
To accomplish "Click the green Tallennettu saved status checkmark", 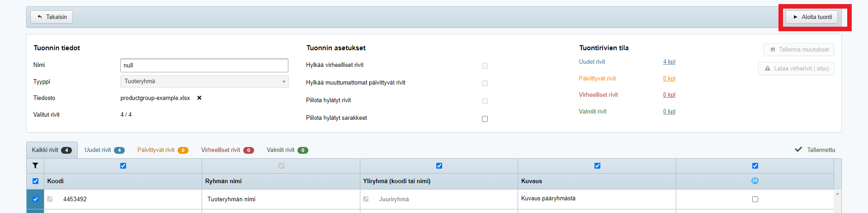I will (798, 150).
